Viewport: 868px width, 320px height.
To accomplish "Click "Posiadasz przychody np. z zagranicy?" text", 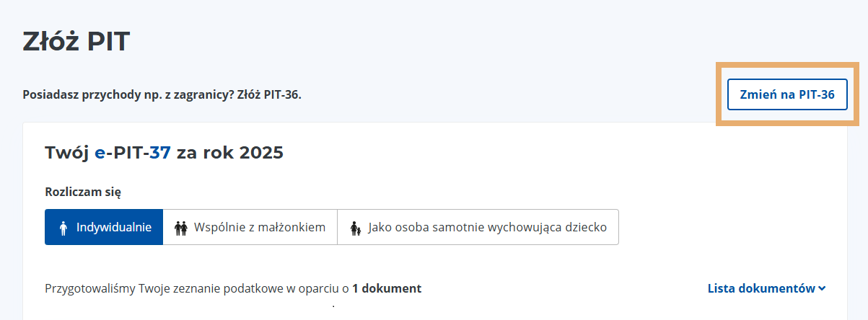I will 128,94.
